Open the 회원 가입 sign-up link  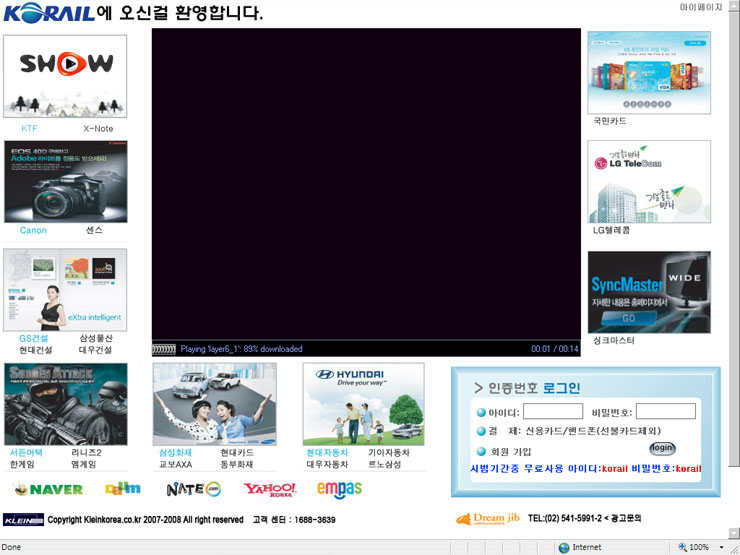pyautogui.click(x=511, y=452)
